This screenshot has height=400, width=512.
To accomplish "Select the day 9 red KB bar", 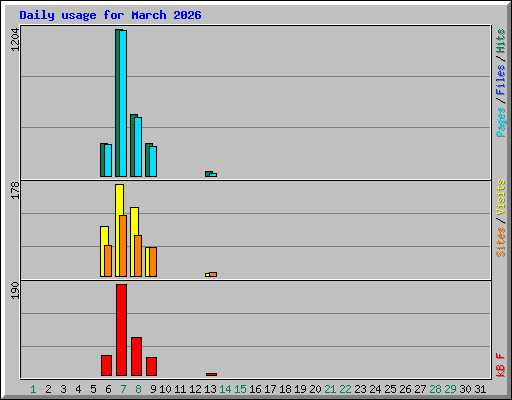I will click(152, 367).
